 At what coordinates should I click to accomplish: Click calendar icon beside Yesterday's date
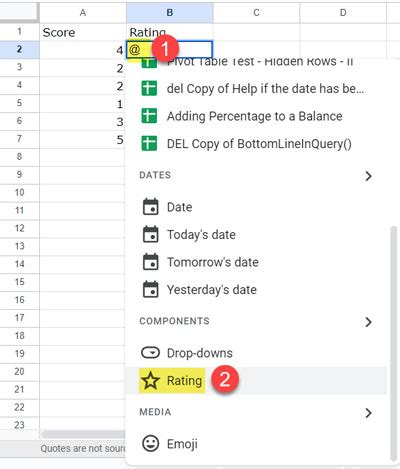[x=151, y=289]
